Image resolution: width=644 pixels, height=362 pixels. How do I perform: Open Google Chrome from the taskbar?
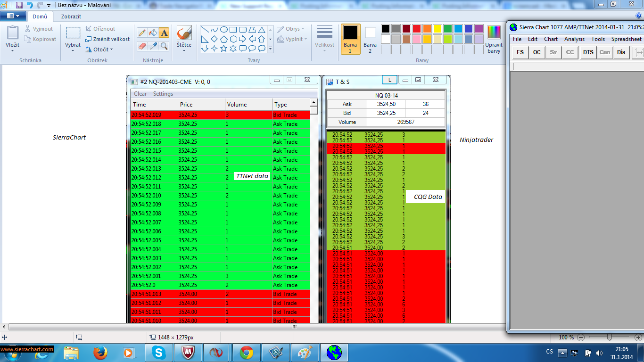click(x=246, y=353)
